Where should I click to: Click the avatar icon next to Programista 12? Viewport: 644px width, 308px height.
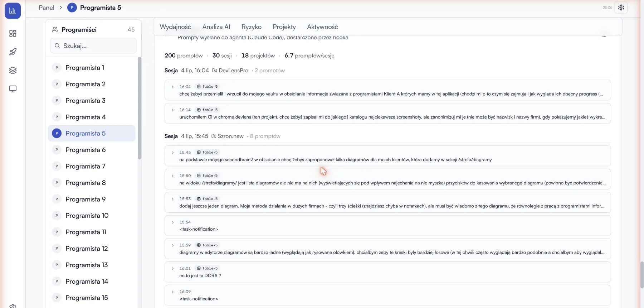click(57, 249)
